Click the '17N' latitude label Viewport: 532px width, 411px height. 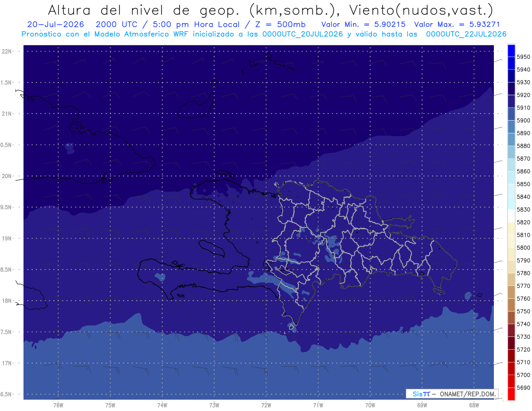coord(8,363)
